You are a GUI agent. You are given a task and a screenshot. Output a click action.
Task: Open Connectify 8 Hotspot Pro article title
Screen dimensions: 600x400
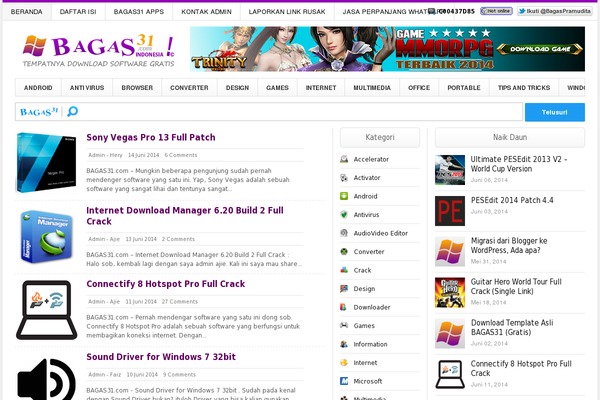point(166,284)
